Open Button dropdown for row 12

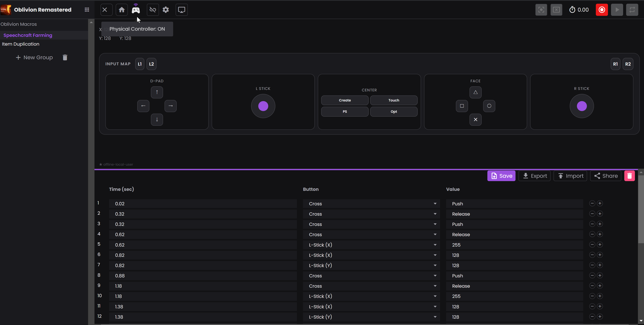371,317
